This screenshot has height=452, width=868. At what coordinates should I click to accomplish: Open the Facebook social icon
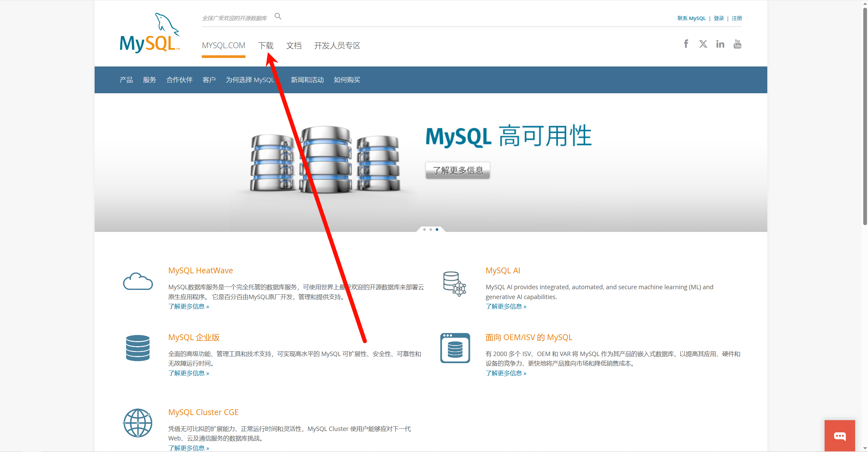(686, 44)
